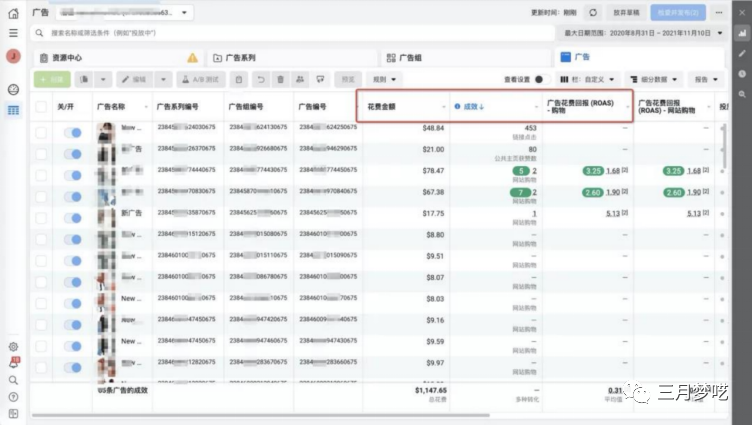Click the undo arrow icon in toolbar
This screenshot has height=425, width=753.
260,79
